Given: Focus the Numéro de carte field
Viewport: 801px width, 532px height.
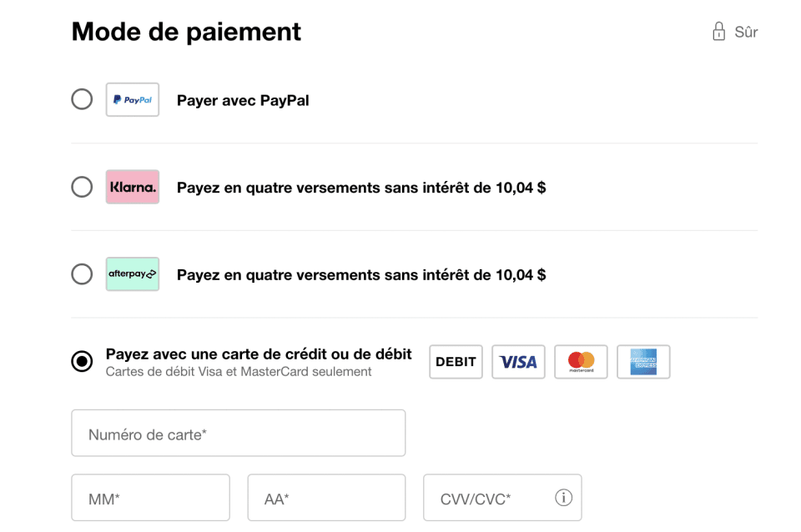Looking at the screenshot, I should (238, 434).
